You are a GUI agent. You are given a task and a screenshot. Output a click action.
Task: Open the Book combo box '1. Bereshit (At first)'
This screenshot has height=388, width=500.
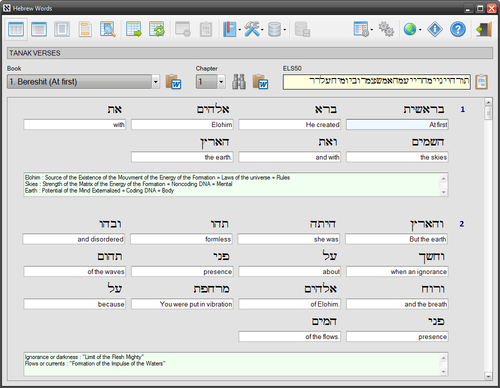[x=83, y=82]
